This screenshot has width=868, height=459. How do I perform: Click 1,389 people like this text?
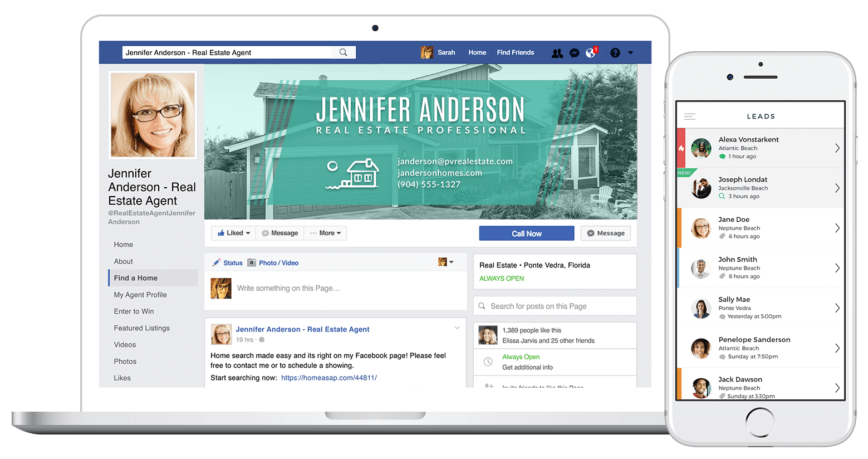point(532,330)
